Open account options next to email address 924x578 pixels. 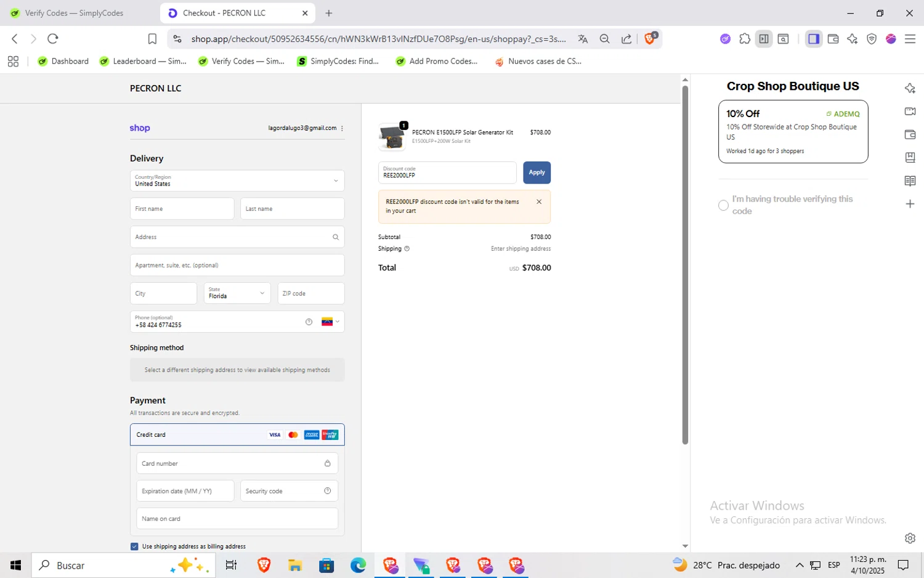342,128
